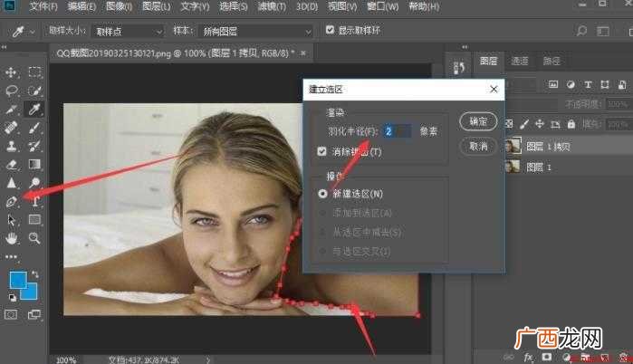The width and height of the screenshot is (633, 364).
Task: Filter layers by type layers
Action: (x=588, y=85)
